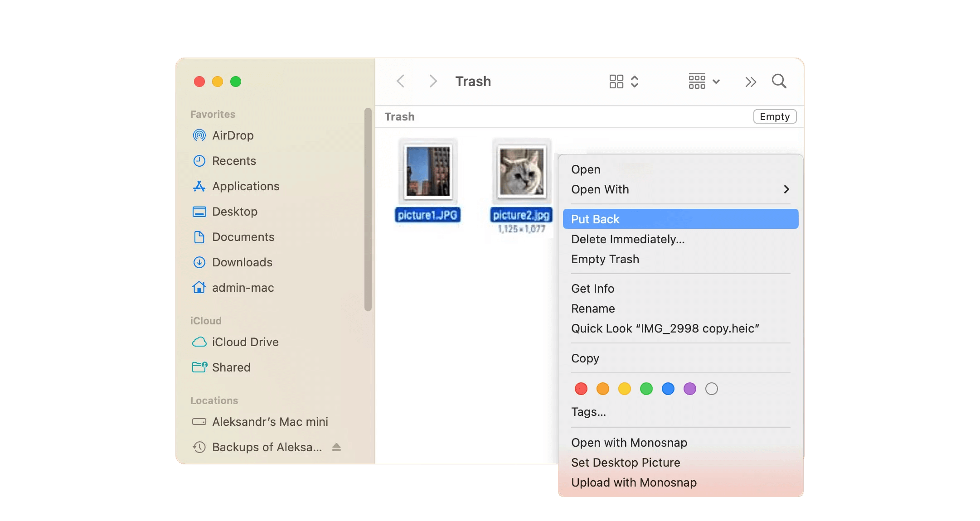Select Delete Immediately from context menu
Screen dimensions: 980x521
click(x=627, y=238)
